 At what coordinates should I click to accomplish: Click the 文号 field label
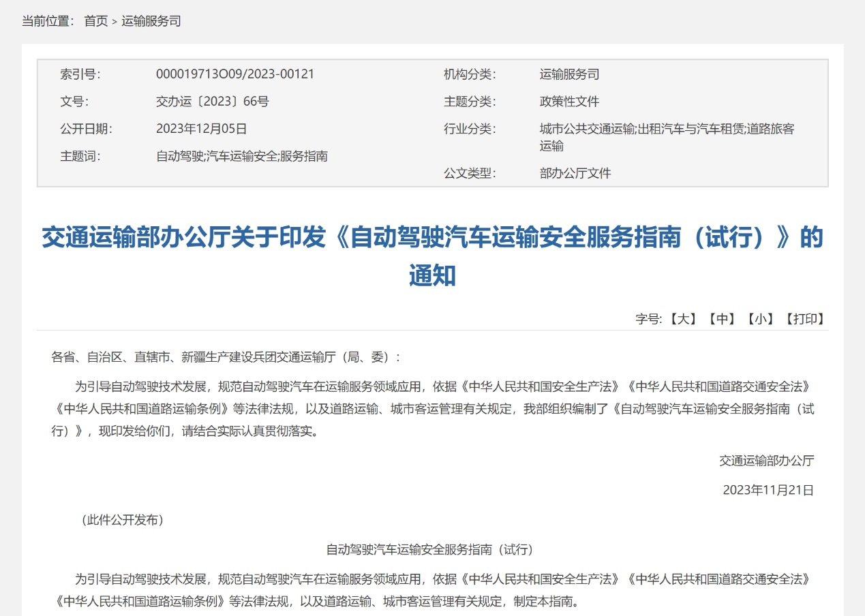(74, 102)
